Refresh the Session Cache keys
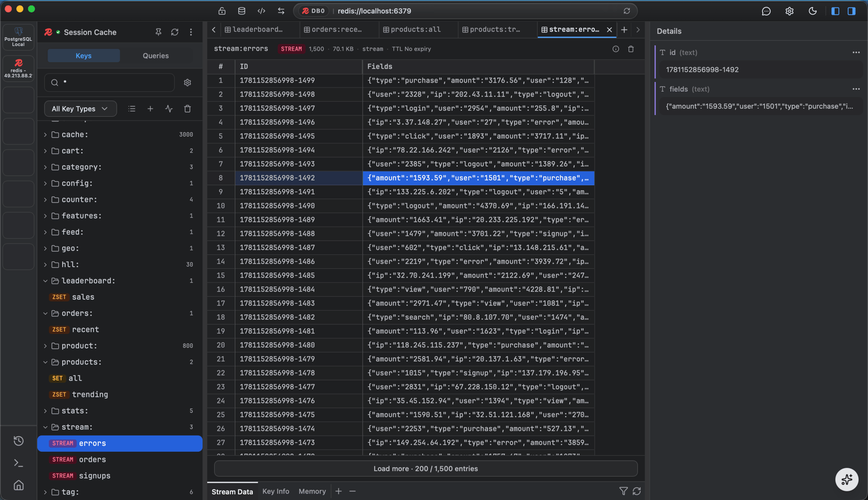 175,33
